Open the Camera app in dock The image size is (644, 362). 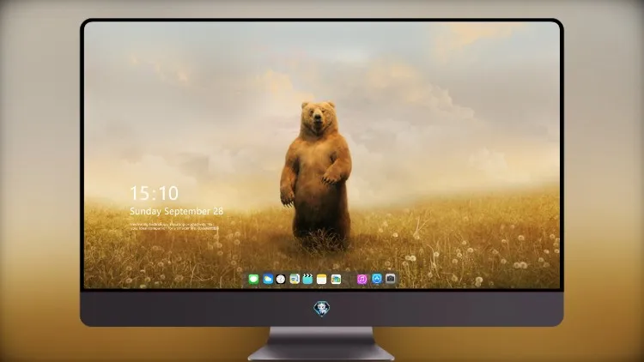click(390, 279)
